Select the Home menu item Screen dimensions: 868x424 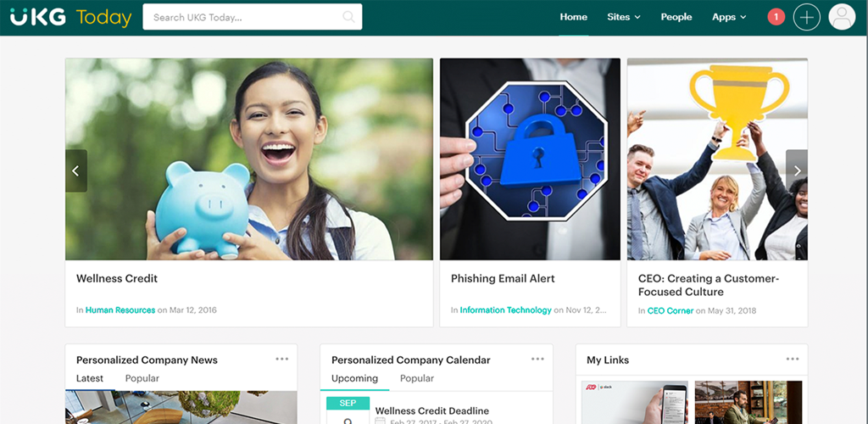[574, 17]
